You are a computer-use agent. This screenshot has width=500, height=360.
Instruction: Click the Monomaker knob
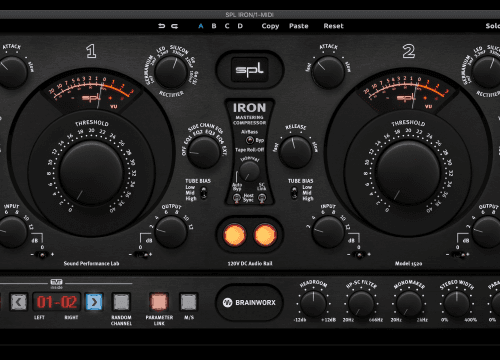click(x=409, y=304)
